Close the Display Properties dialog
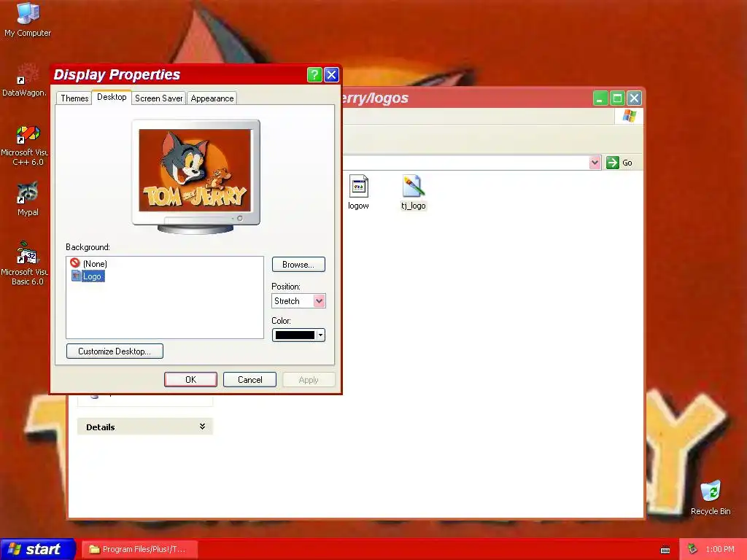This screenshot has width=747, height=560. coord(332,75)
